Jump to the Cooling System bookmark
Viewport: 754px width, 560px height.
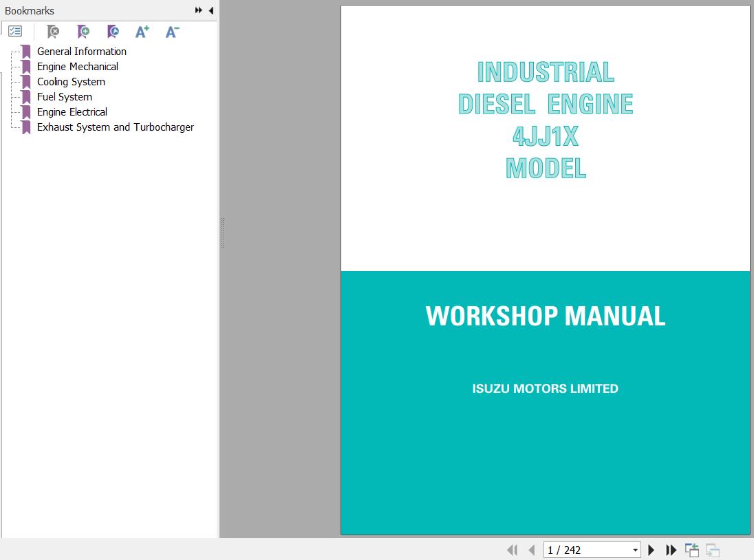(71, 82)
